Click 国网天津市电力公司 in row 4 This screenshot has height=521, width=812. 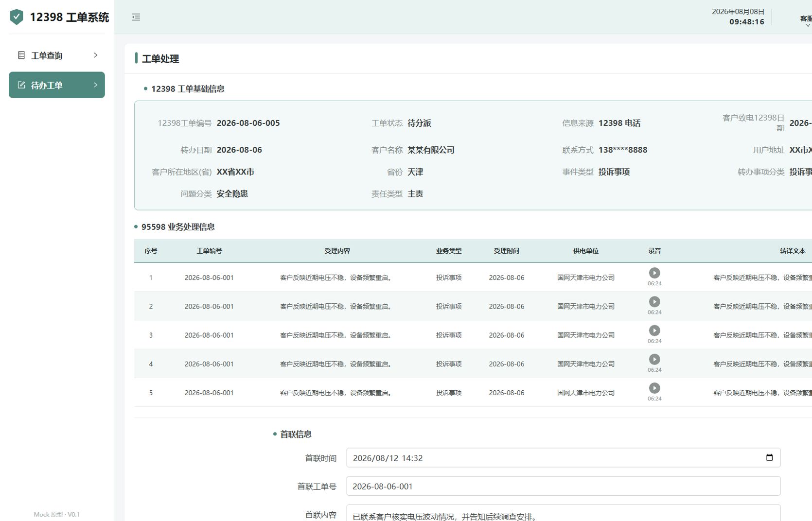coord(586,364)
